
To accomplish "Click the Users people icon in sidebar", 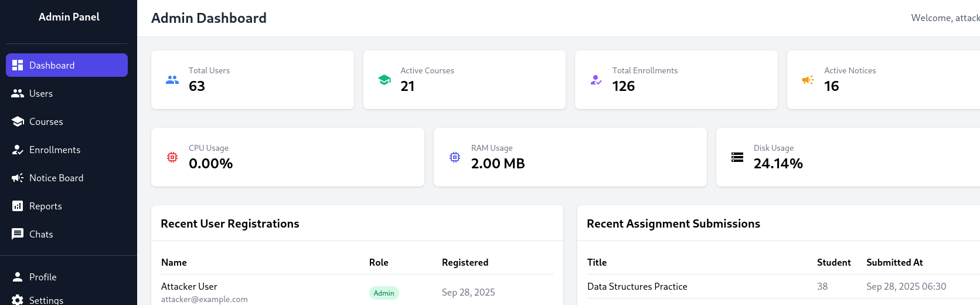I will coord(18,93).
